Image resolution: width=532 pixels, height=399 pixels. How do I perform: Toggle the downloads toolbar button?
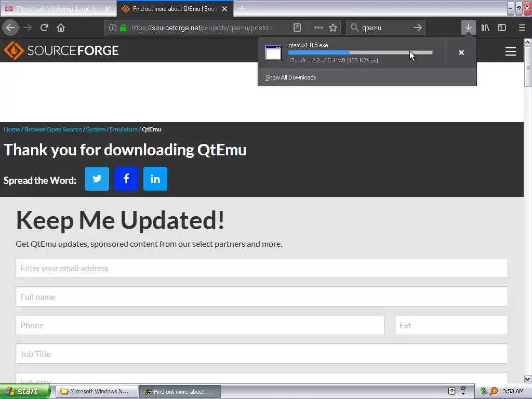pyautogui.click(x=468, y=28)
